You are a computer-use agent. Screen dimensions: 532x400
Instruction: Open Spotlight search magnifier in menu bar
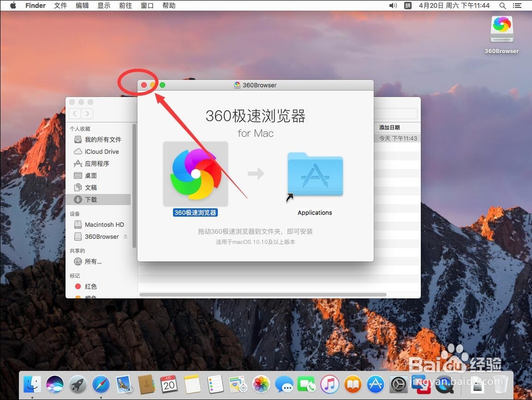click(503, 5)
